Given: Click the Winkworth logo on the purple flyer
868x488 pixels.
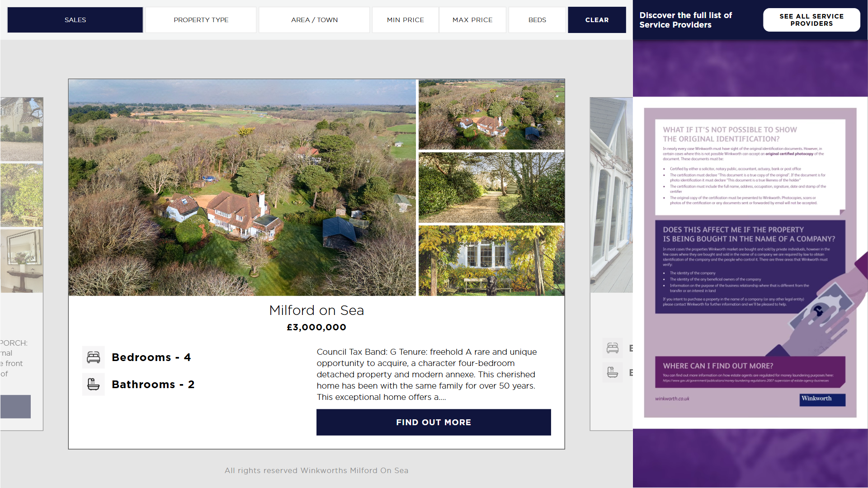Looking at the screenshot, I should tap(822, 399).
